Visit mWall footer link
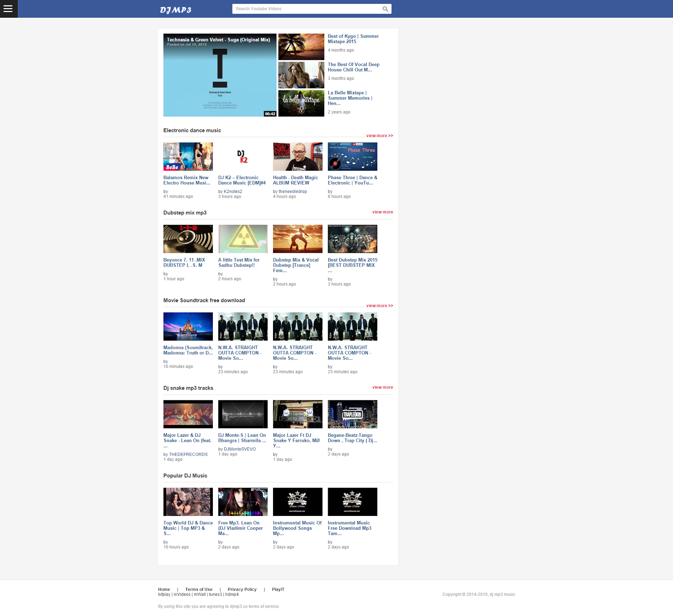The width and height of the screenshot is (673, 616). click(200, 594)
